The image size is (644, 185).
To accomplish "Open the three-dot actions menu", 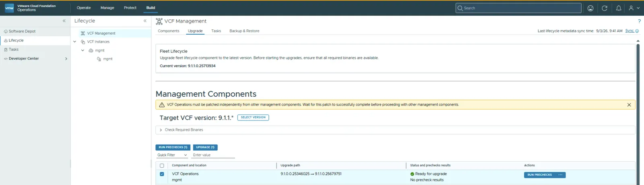I will (x=560, y=175).
